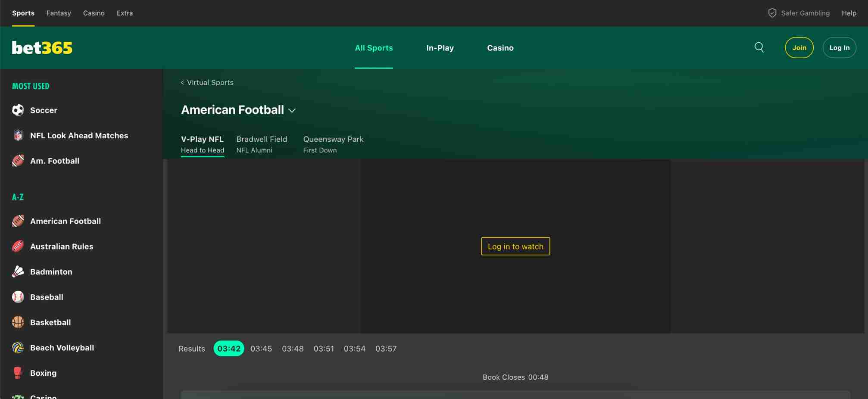Open the Help link

(849, 13)
